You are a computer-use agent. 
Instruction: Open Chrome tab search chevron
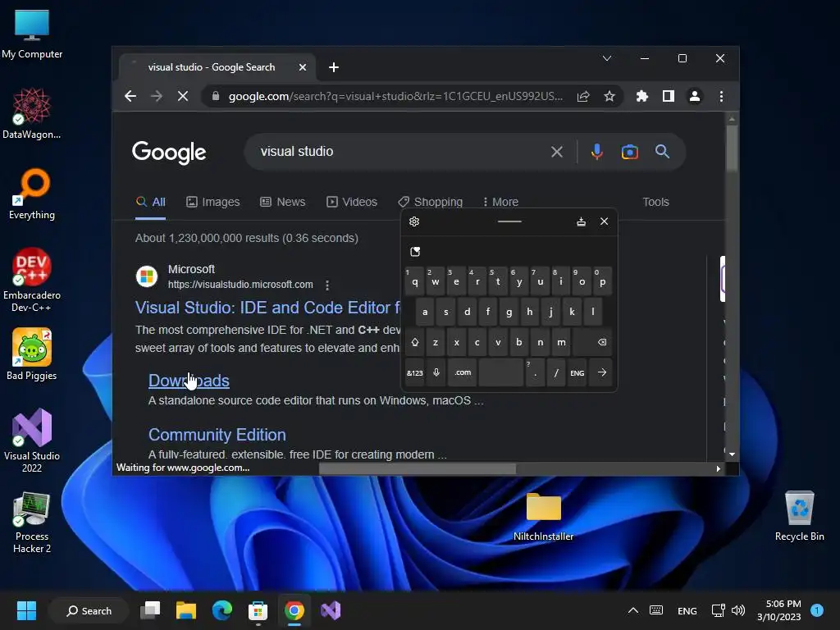pyautogui.click(x=606, y=58)
